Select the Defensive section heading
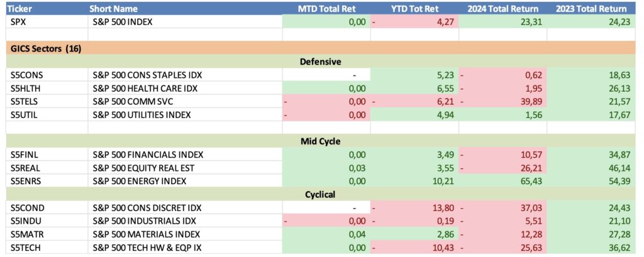Image resolution: width=644 pixels, height=257 pixels. pyautogui.click(x=320, y=62)
